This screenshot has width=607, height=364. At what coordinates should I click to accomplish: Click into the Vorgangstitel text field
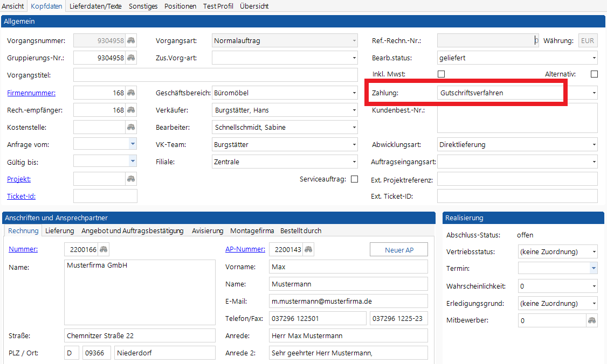coord(215,75)
